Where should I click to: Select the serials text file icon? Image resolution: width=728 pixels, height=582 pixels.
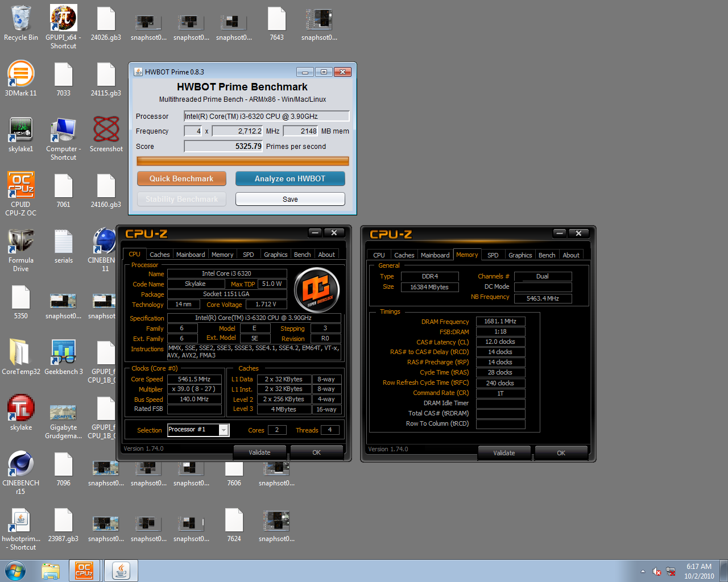pyautogui.click(x=63, y=246)
